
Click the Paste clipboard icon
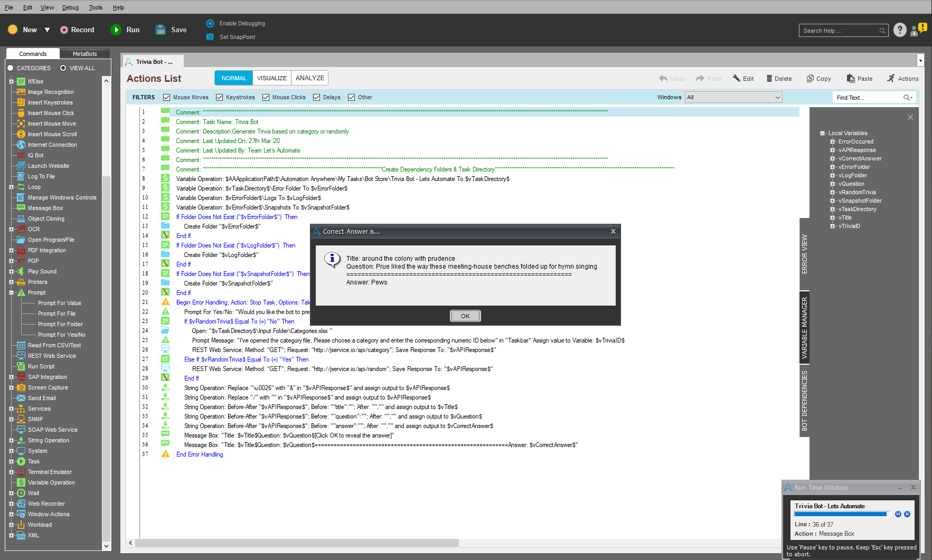click(851, 79)
